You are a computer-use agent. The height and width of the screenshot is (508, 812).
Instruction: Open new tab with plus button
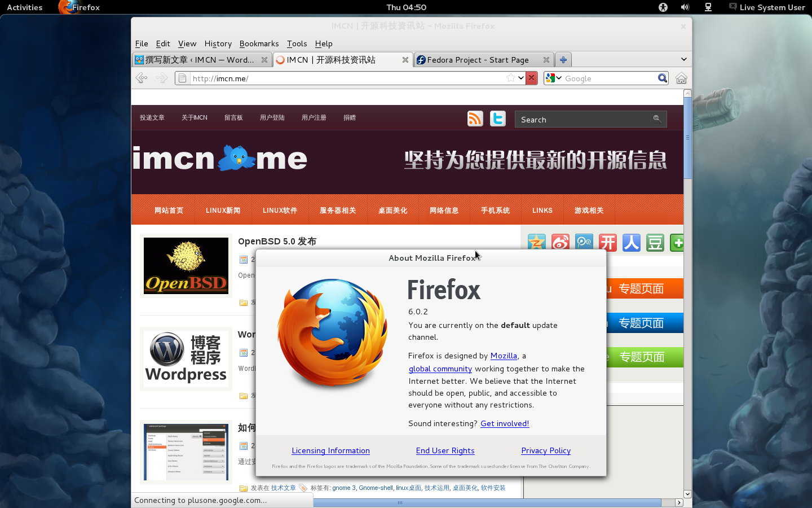[563, 59]
